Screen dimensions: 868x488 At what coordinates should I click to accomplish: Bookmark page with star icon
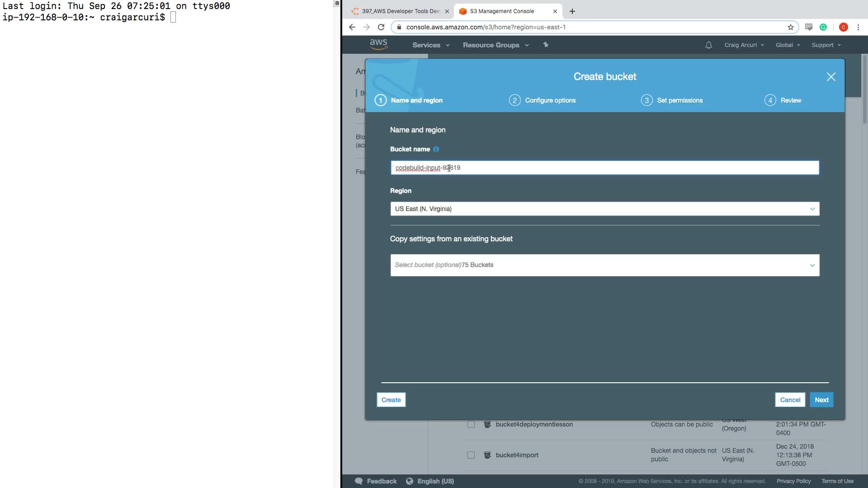tap(791, 27)
